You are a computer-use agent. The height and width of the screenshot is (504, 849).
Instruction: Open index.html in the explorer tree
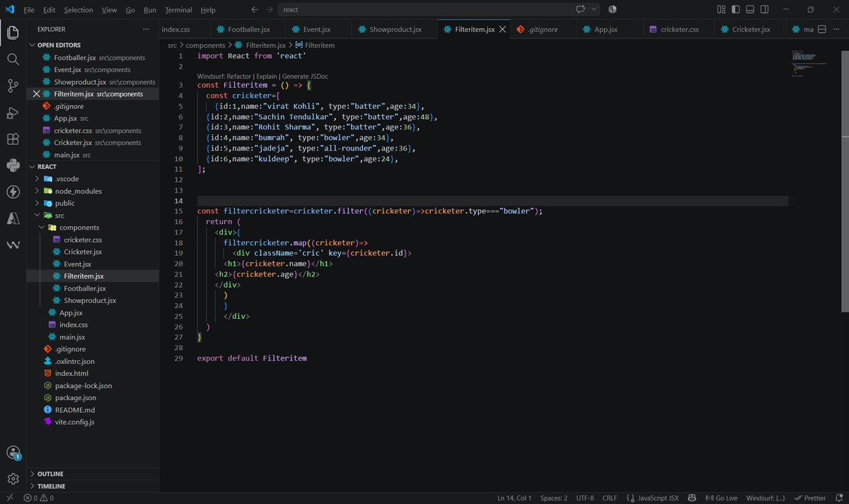(71, 373)
